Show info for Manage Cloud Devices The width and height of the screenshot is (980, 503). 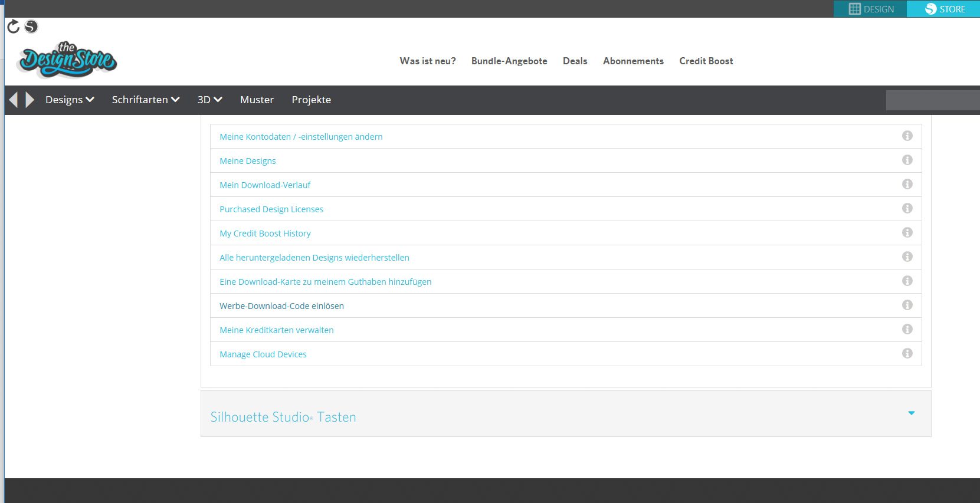tap(907, 354)
